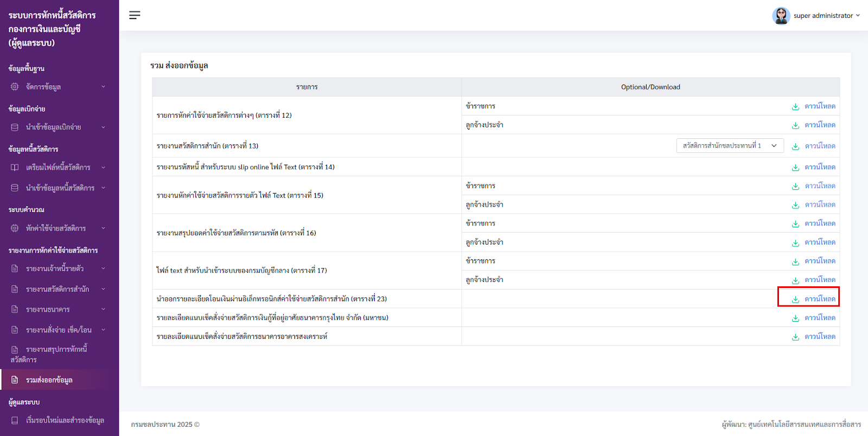This screenshot has width=868, height=436.
Task: Click the รายงานธนาคาร document icon
Action: (x=15, y=310)
